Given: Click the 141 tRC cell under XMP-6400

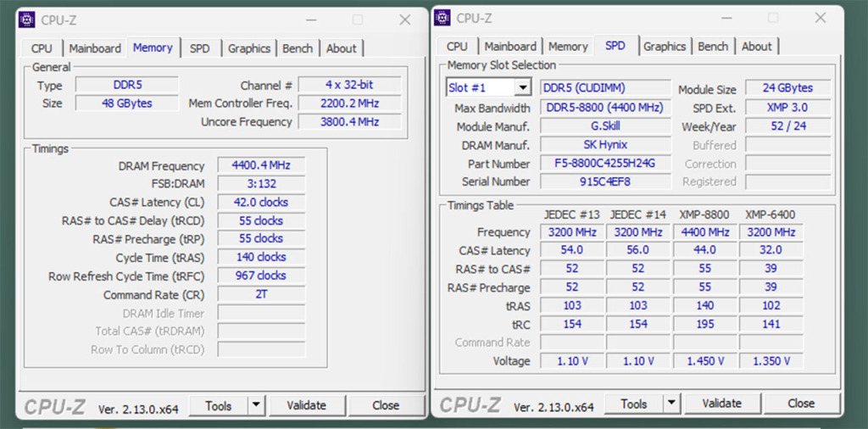Looking at the screenshot, I should (771, 325).
